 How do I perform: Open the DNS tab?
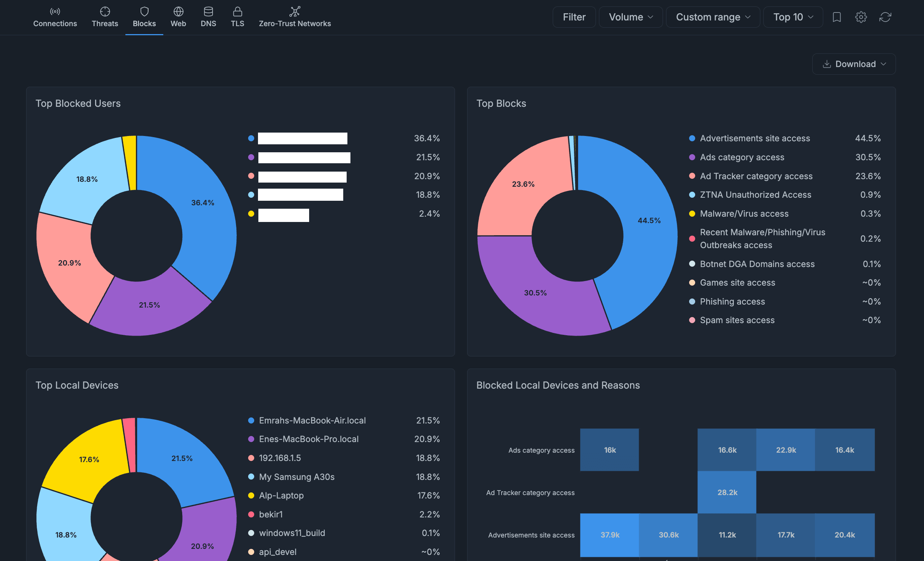[208, 17]
